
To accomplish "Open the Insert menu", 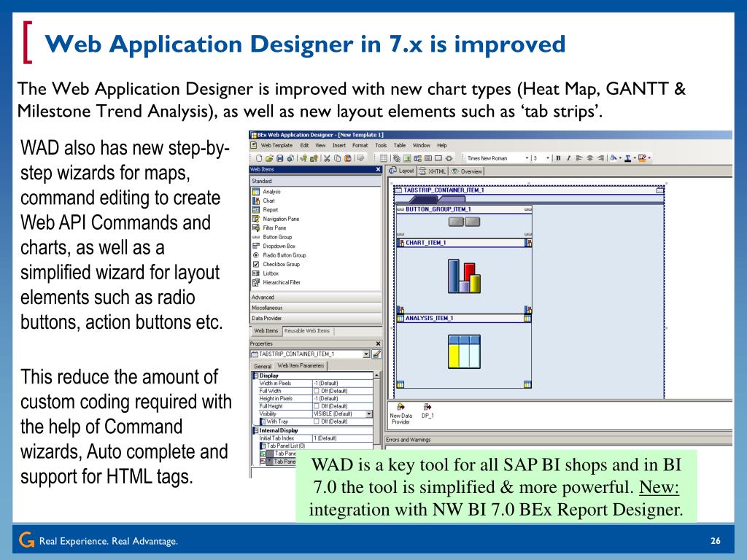I will pyautogui.click(x=338, y=145).
